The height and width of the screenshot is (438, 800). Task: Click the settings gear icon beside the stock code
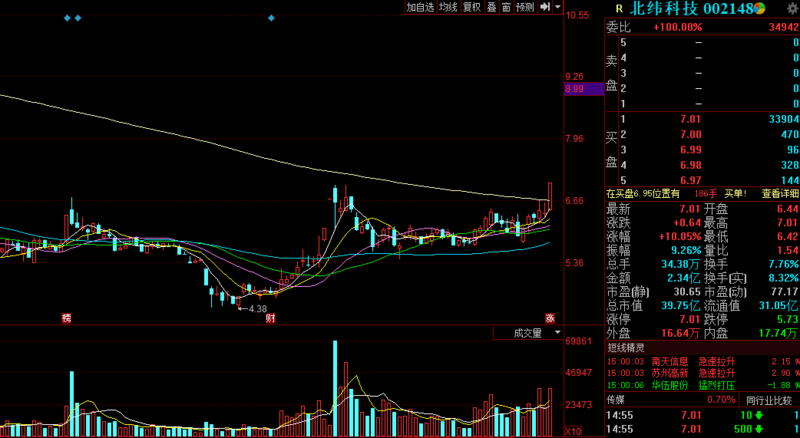(790, 8)
